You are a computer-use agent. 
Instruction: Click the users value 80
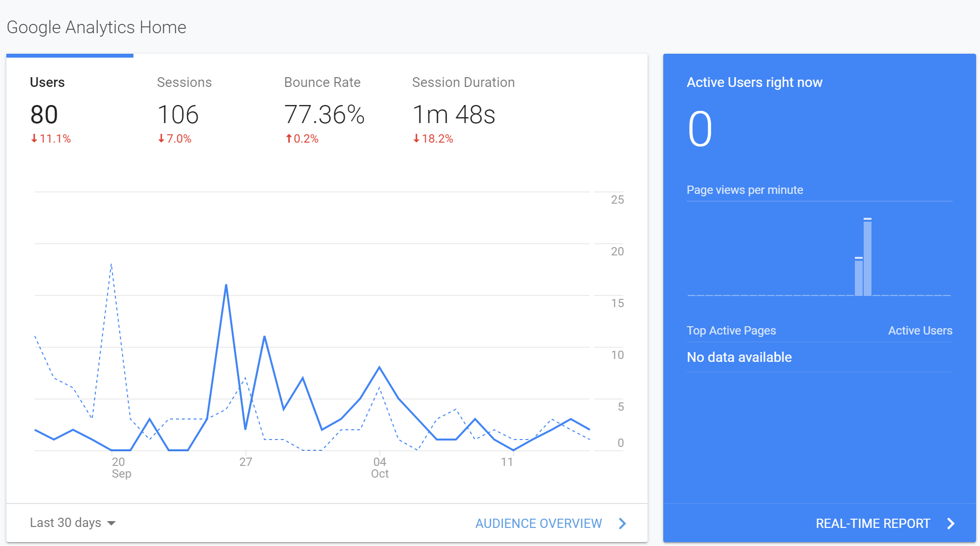click(x=44, y=115)
